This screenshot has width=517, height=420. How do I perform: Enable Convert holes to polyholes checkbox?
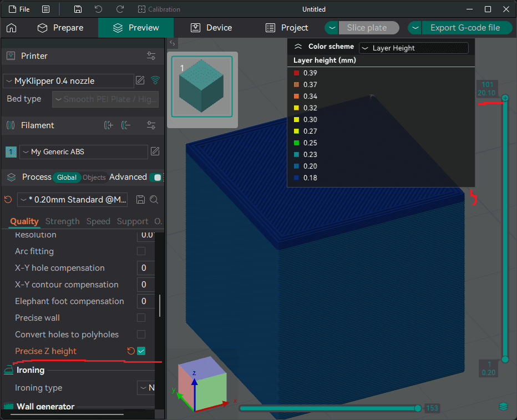click(141, 335)
